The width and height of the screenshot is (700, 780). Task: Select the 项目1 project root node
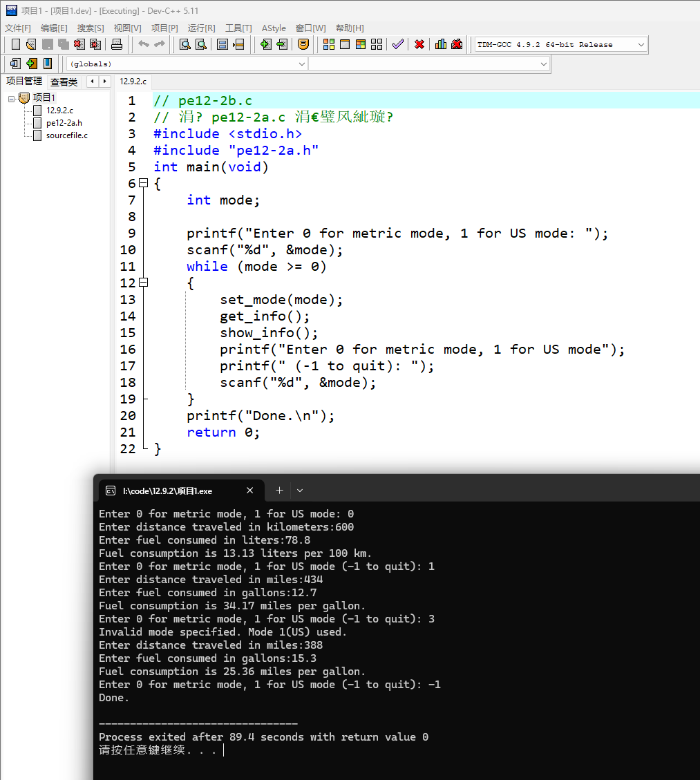(x=44, y=97)
